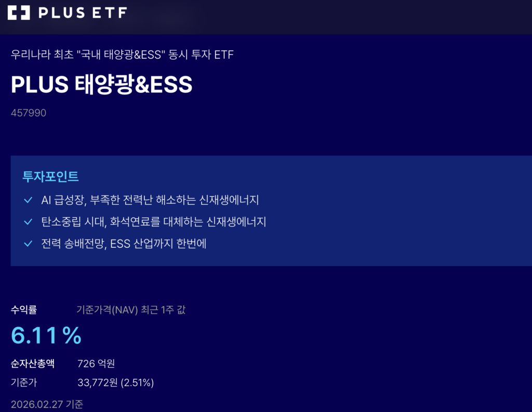This screenshot has height=412, width=532.
Task: Select the "투자포인트" section heading
Action: (50, 177)
